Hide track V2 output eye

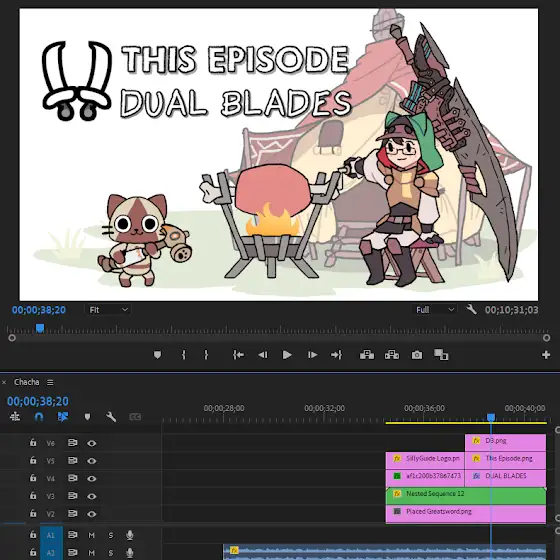(x=92, y=514)
